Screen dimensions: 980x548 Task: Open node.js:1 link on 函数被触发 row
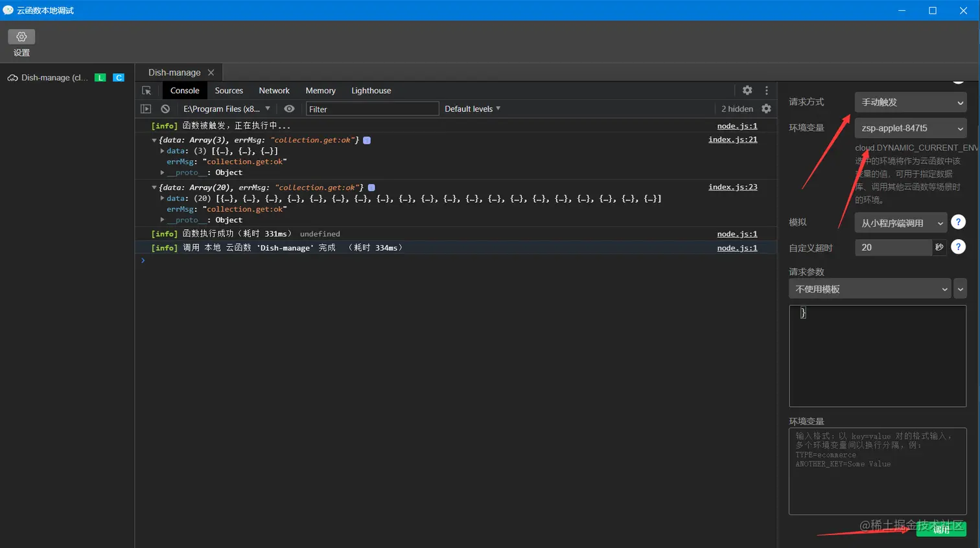point(737,126)
